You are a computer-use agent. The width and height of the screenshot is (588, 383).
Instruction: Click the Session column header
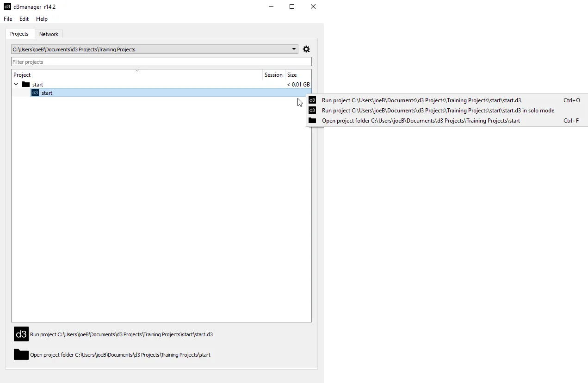pos(273,74)
